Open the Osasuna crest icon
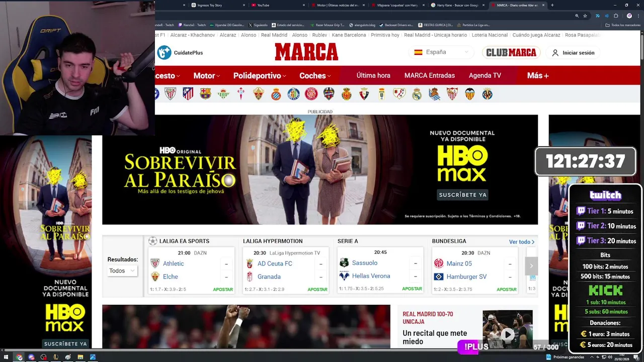Screen dimensions: 644x362 364,94
